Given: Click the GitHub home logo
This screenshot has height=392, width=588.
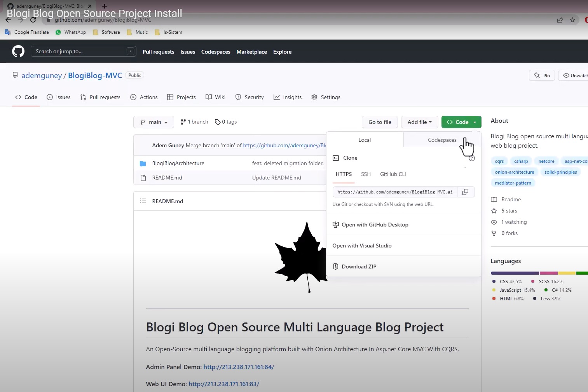Looking at the screenshot, I should 18,51.
